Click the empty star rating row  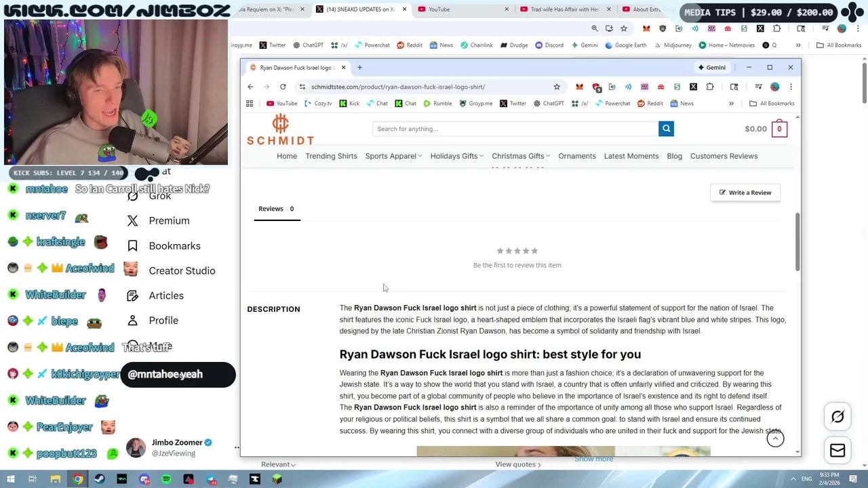[517, 251]
